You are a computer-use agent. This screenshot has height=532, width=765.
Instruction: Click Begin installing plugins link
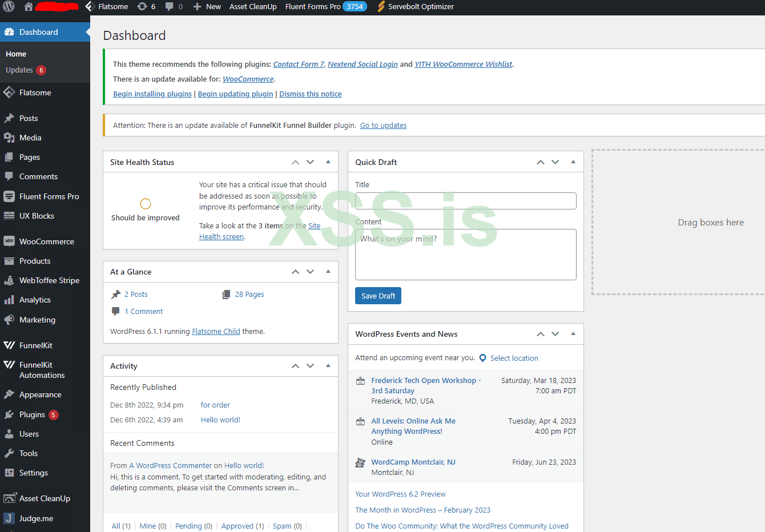tap(152, 94)
